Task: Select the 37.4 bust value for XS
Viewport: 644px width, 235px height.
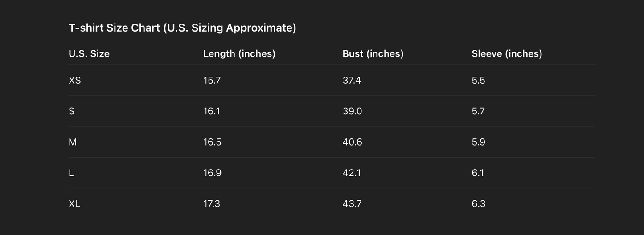Action: point(352,81)
